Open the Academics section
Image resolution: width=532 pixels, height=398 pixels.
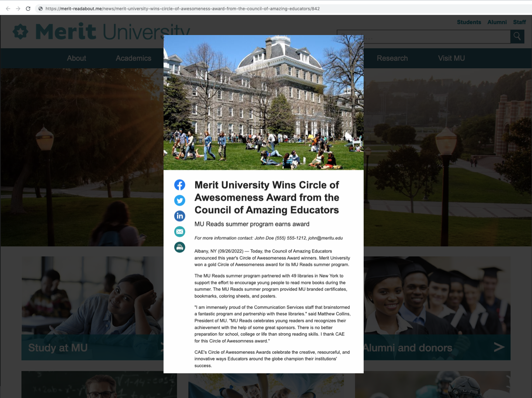point(133,58)
